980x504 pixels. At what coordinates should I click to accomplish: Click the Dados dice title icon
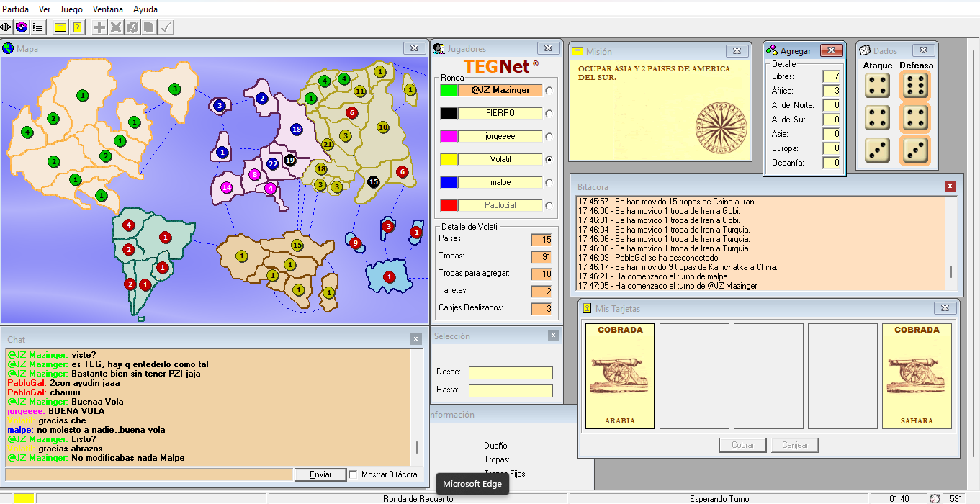coord(864,50)
